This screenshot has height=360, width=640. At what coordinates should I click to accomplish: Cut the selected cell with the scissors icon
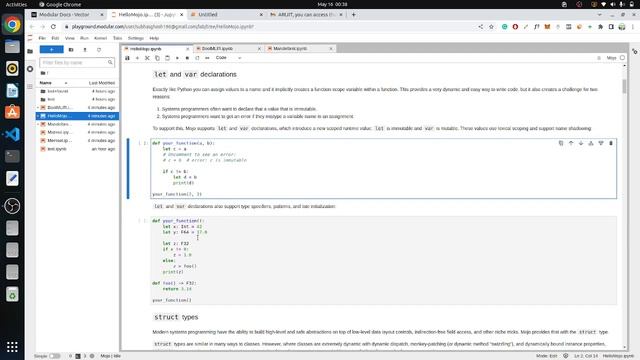click(x=147, y=58)
